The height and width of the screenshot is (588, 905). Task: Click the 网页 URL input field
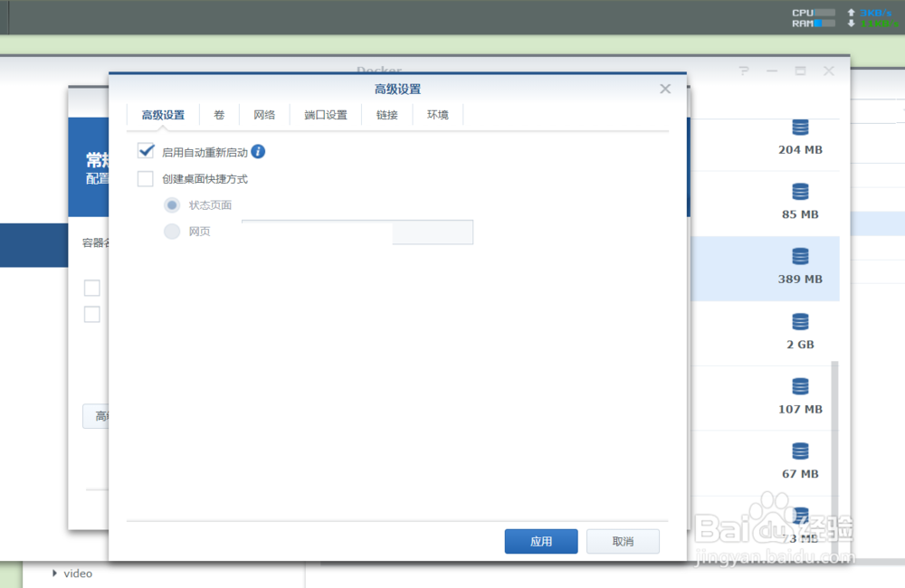coord(357,232)
